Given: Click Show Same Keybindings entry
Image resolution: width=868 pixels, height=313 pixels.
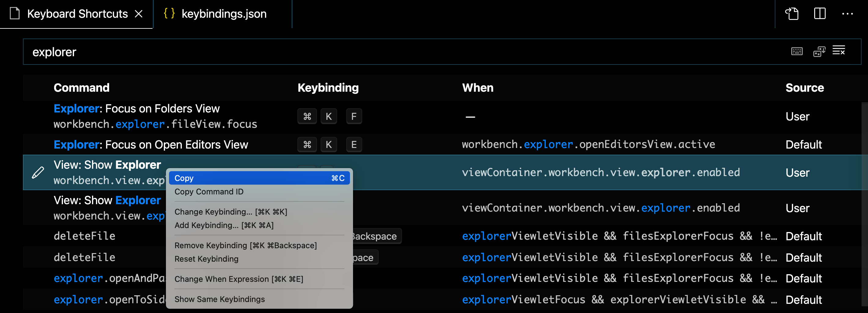Looking at the screenshot, I should (x=219, y=299).
